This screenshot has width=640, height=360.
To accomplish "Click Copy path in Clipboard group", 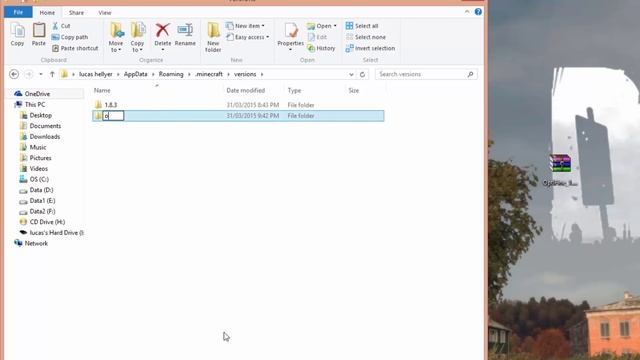I will pos(70,37).
